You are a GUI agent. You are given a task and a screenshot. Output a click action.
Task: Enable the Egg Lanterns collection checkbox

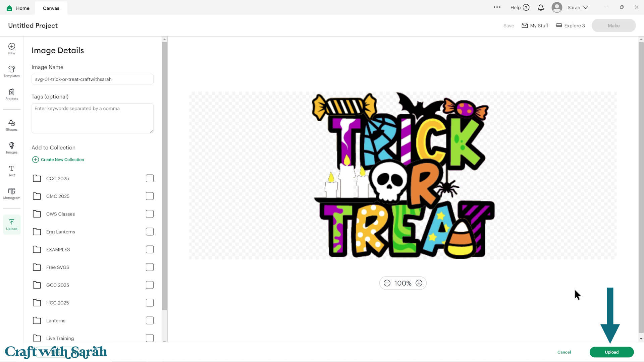coord(150,231)
